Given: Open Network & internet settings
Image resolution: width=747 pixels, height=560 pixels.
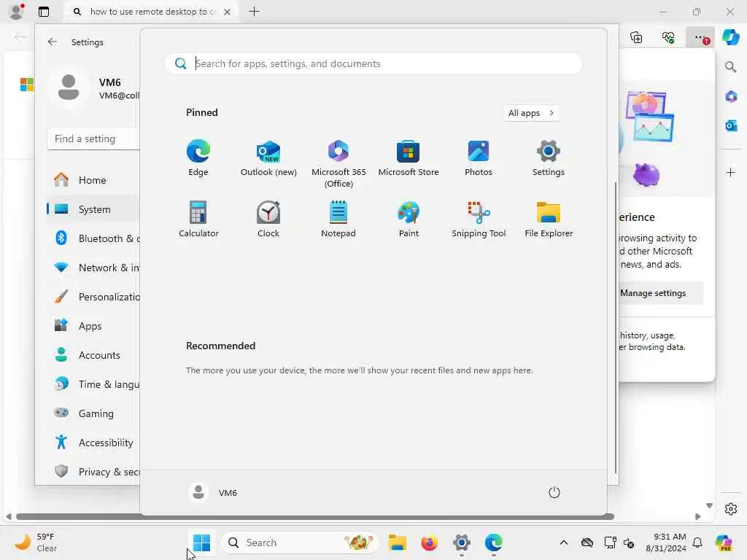Looking at the screenshot, I should click(x=93, y=268).
